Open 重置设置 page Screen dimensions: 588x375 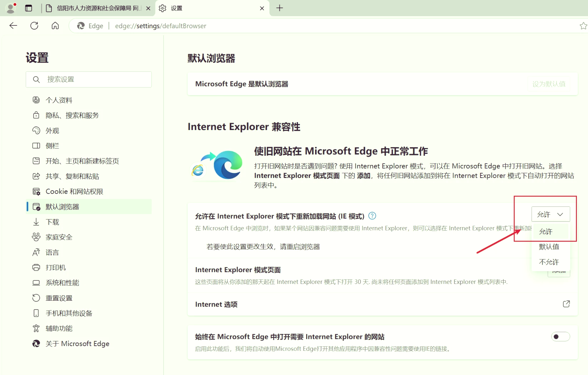89,298
